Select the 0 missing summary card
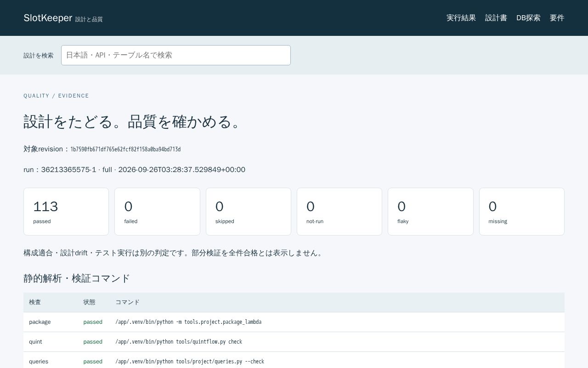The height and width of the screenshot is (368, 588). (x=522, y=212)
